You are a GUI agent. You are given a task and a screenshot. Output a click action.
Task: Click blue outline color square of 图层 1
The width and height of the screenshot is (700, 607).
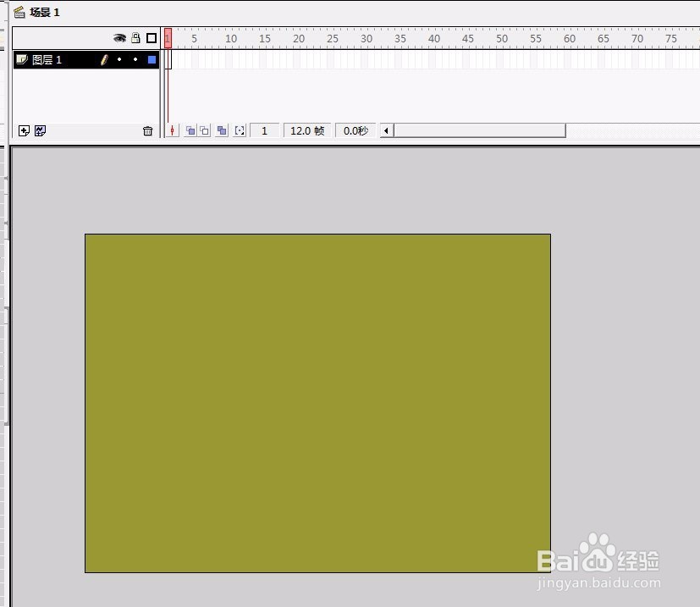pyautogui.click(x=152, y=59)
